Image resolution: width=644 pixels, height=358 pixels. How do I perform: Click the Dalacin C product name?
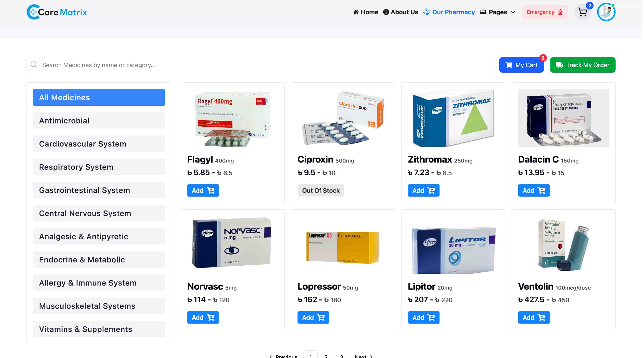(540, 160)
